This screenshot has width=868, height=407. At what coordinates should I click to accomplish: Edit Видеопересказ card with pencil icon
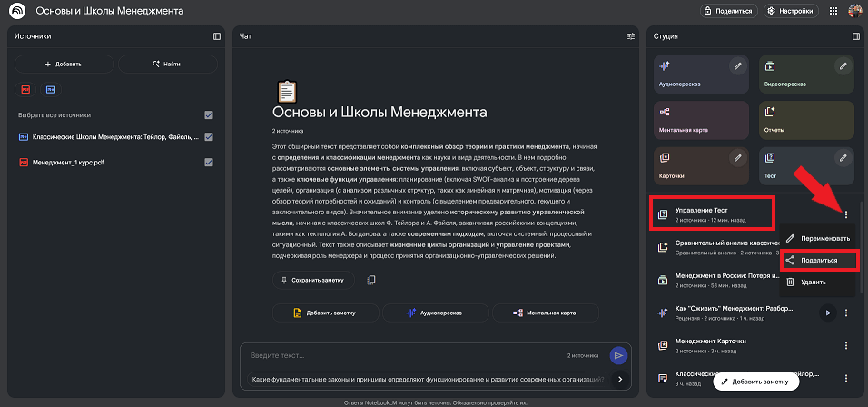pos(843,66)
